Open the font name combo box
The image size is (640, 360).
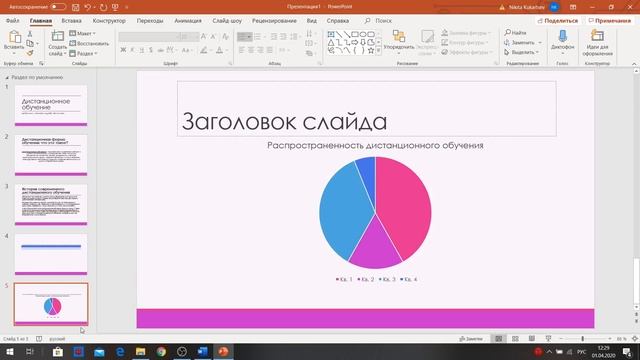[149, 37]
